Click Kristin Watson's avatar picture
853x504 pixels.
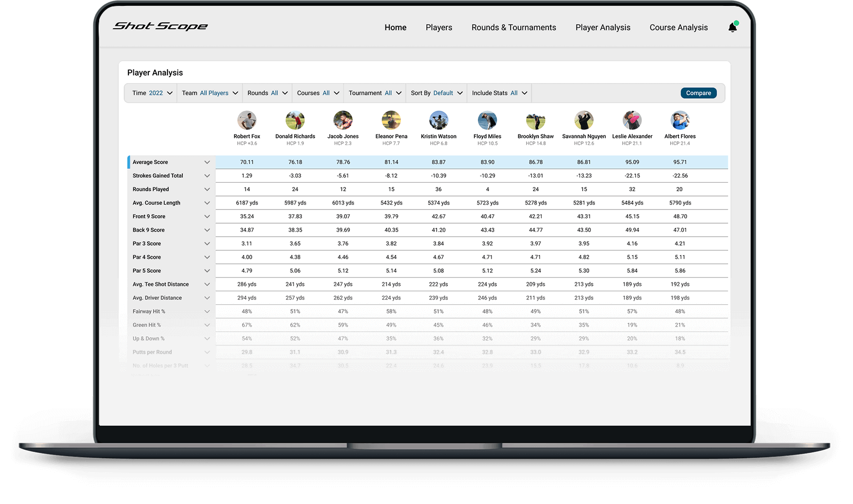coord(439,120)
